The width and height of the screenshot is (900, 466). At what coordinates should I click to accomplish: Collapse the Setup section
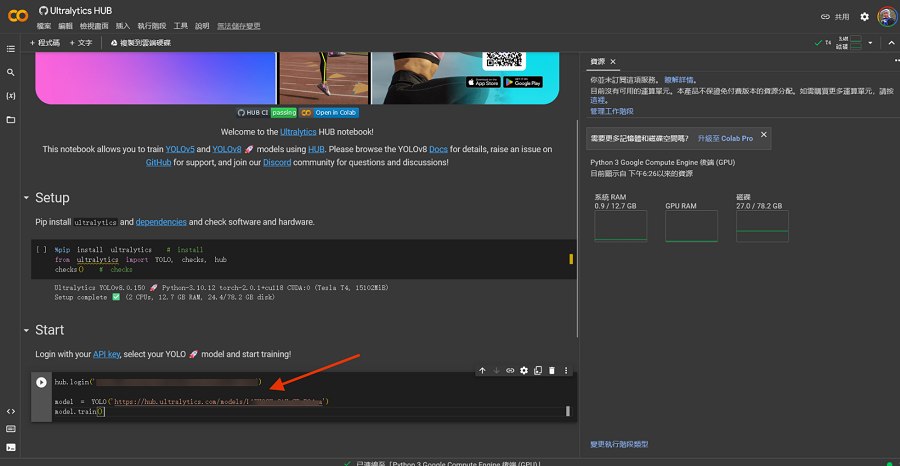tap(26, 198)
